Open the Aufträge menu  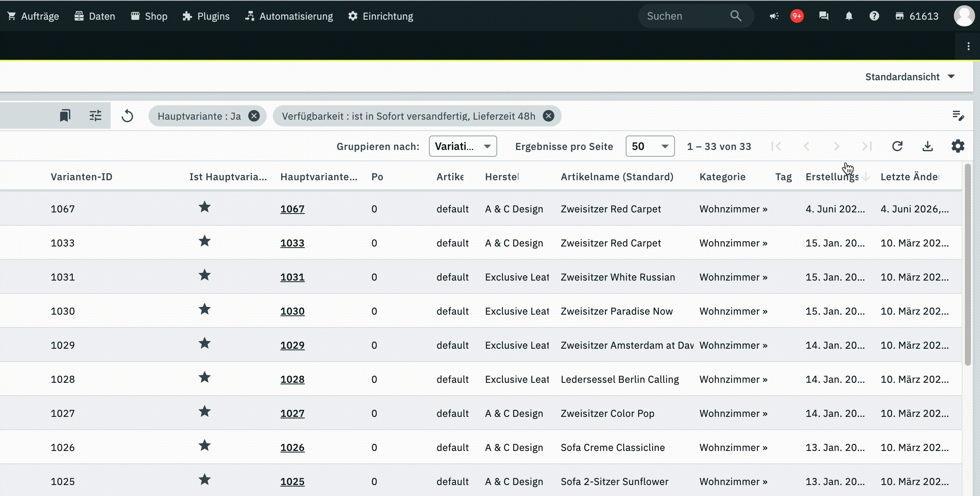point(33,16)
